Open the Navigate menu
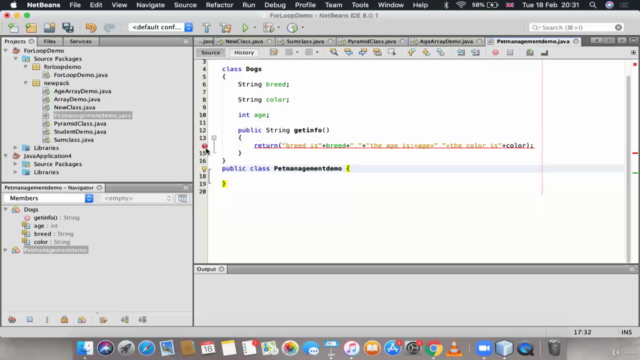 click(x=150, y=5)
